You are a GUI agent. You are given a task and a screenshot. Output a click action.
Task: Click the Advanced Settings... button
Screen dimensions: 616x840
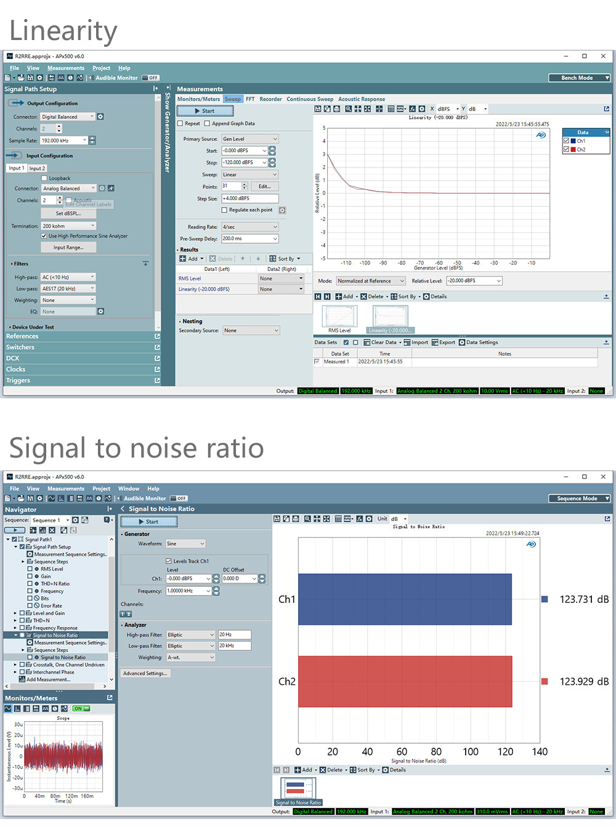(145, 673)
